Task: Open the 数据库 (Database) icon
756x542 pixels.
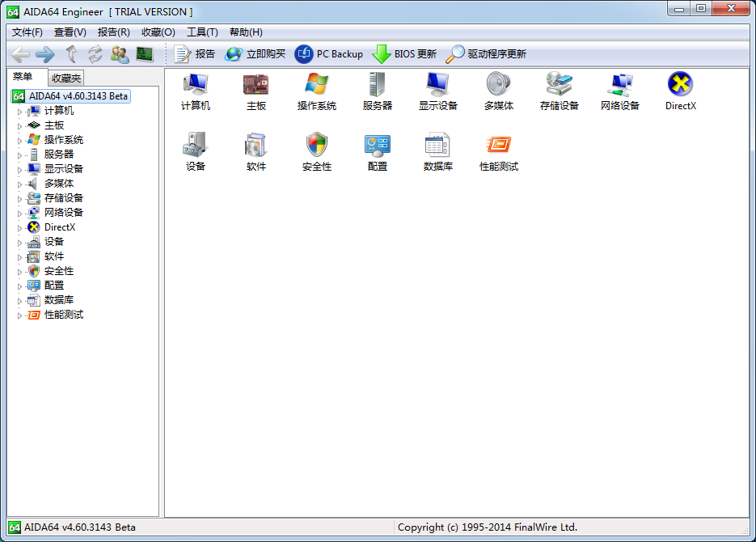Action: coord(437,146)
